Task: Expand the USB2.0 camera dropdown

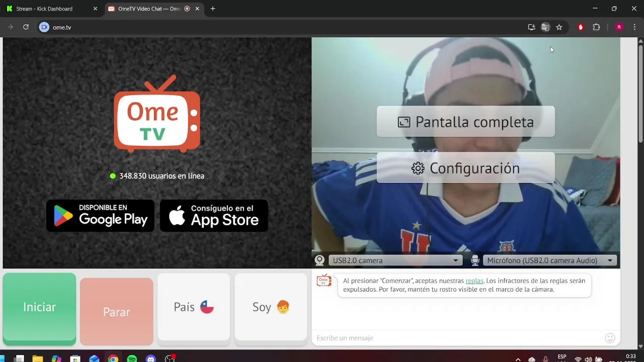Action: pyautogui.click(x=395, y=260)
